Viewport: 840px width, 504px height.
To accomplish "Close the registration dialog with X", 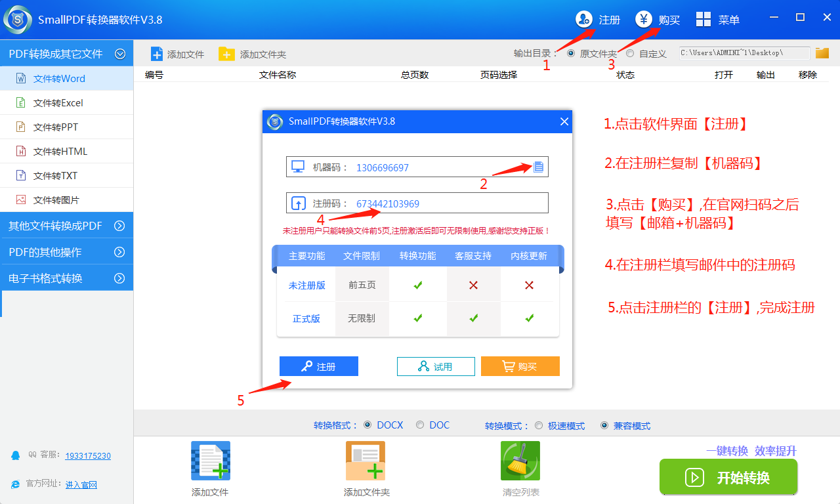I will pos(564,121).
